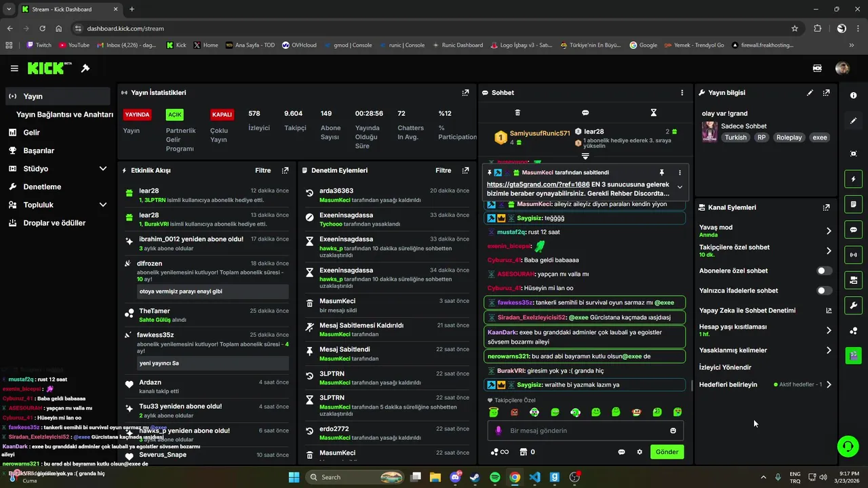Open Etkinlik Akışı Filtre menu
The width and height of the screenshot is (868, 488).
(263, 171)
